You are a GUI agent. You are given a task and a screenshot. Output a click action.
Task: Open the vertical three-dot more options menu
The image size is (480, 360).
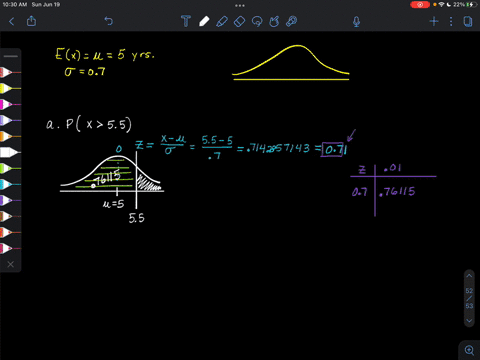451,22
